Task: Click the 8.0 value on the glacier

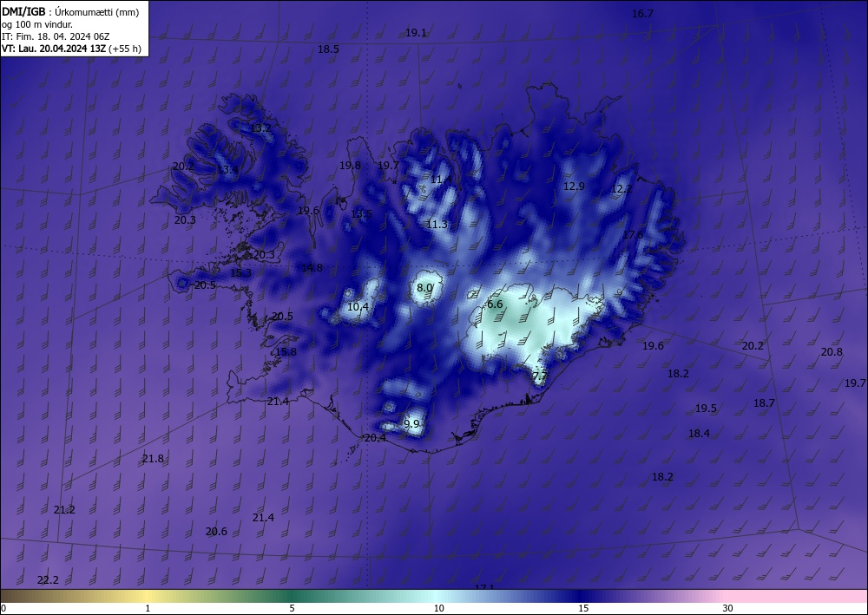Action: (x=424, y=288)
